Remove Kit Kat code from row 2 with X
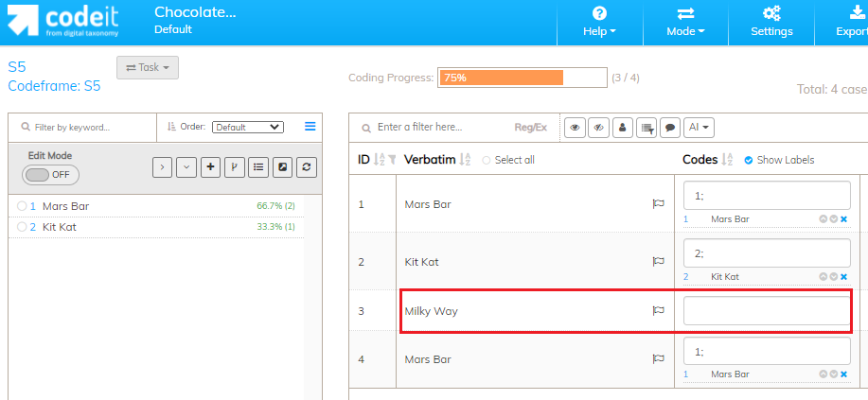 [843, 277]
